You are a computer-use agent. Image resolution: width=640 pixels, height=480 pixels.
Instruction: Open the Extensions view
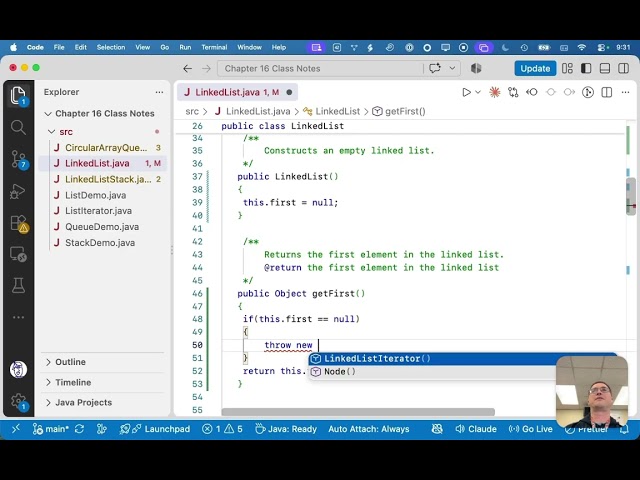(x=18, y=223)
